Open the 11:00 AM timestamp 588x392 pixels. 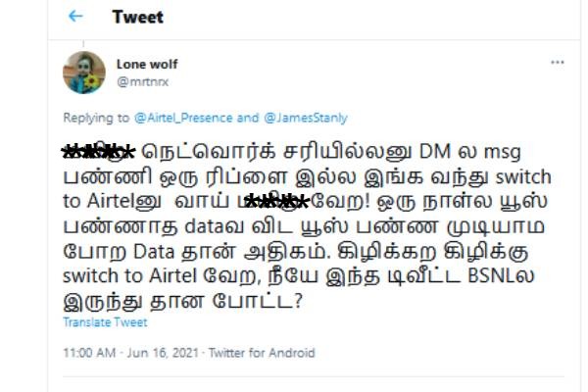click(89, 353)
